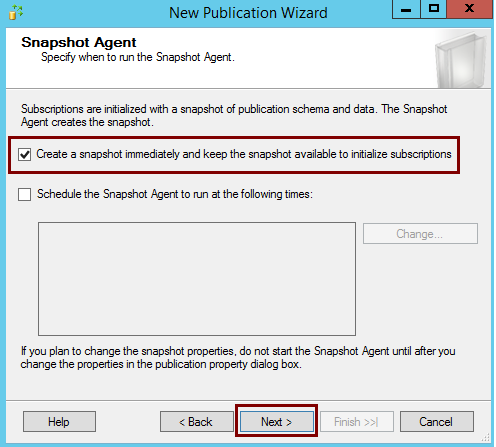The image size is (496, 447).
Task: Maximize the wizard window
Action: [433, 9]
